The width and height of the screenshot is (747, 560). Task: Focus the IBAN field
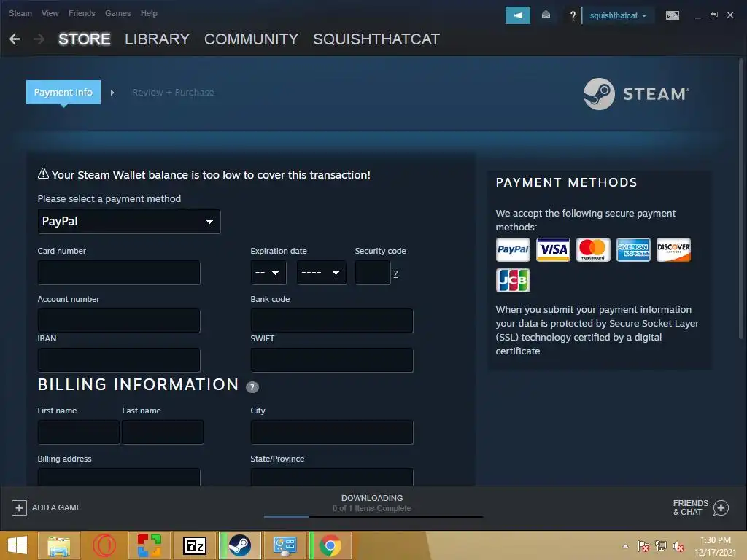(119, 359)
